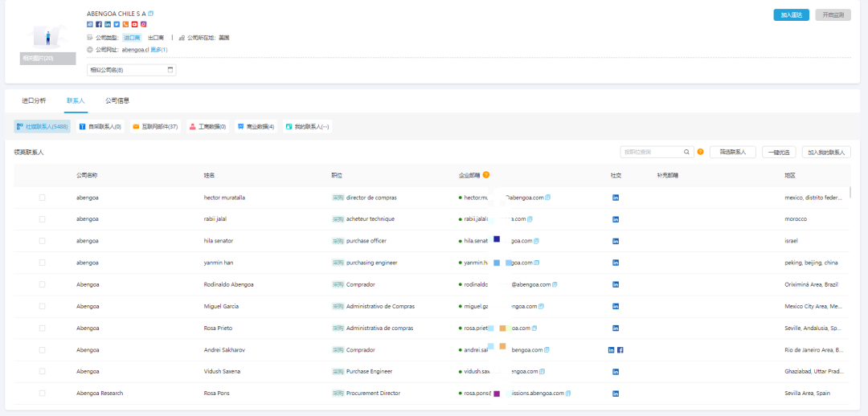Image resolution: width=868 pixels, height=416 pixels.
Task: Click the magnifier icon in the position search box
Action: [x=687, y=152]
